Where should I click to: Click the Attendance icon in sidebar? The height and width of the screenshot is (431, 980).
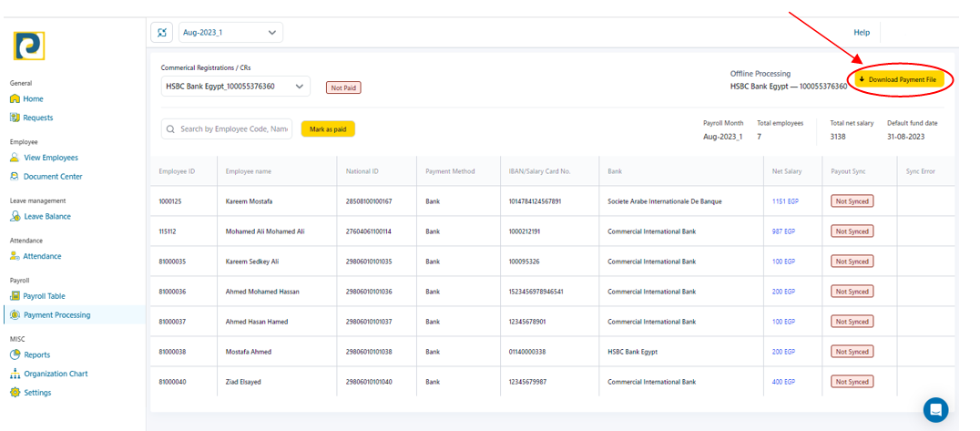15,256
